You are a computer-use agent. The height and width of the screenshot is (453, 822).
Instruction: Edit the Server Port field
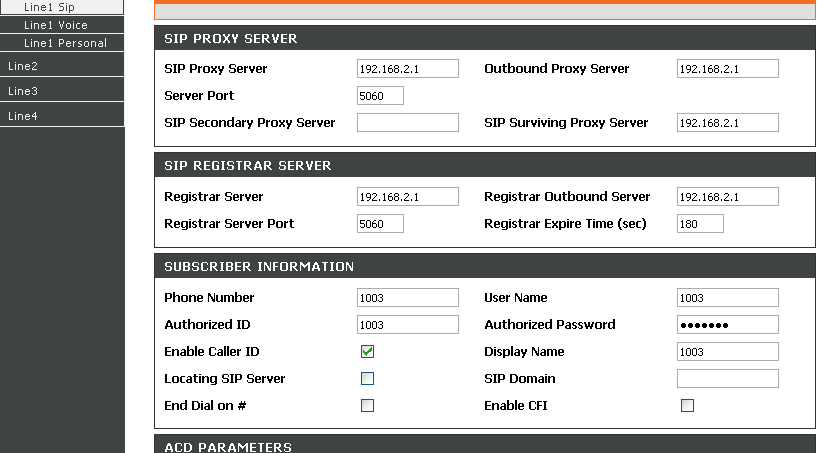click(380, 95)
